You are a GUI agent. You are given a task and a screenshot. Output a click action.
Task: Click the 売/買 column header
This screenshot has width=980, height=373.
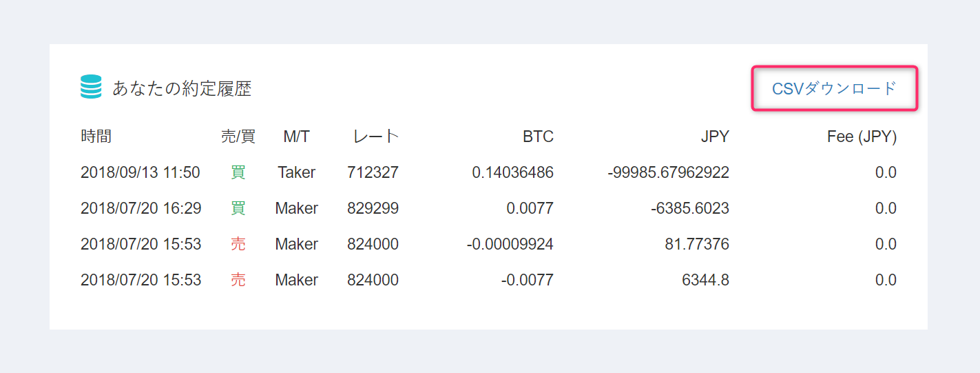(238, 137)
